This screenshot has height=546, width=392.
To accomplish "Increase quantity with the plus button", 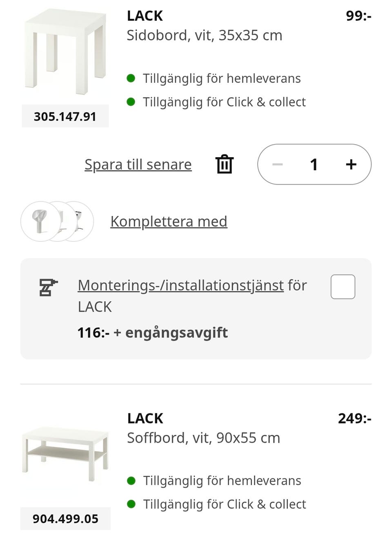I will 351,164.
